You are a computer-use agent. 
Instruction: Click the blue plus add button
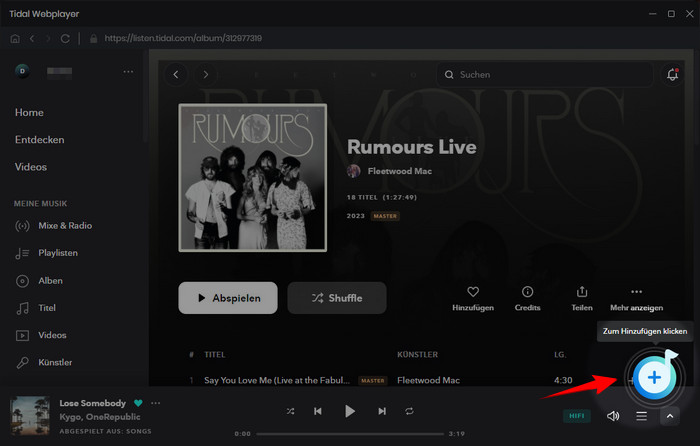(x=654, y=378)
